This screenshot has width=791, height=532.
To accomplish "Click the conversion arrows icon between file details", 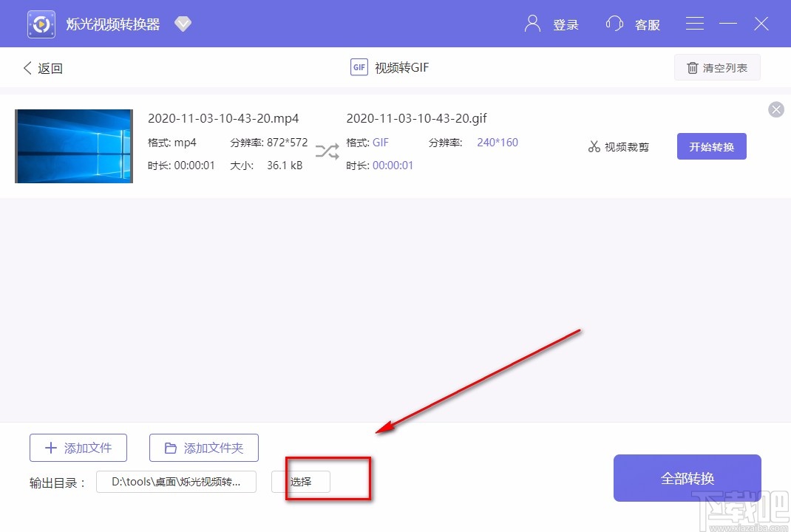I will coord(327,151).
